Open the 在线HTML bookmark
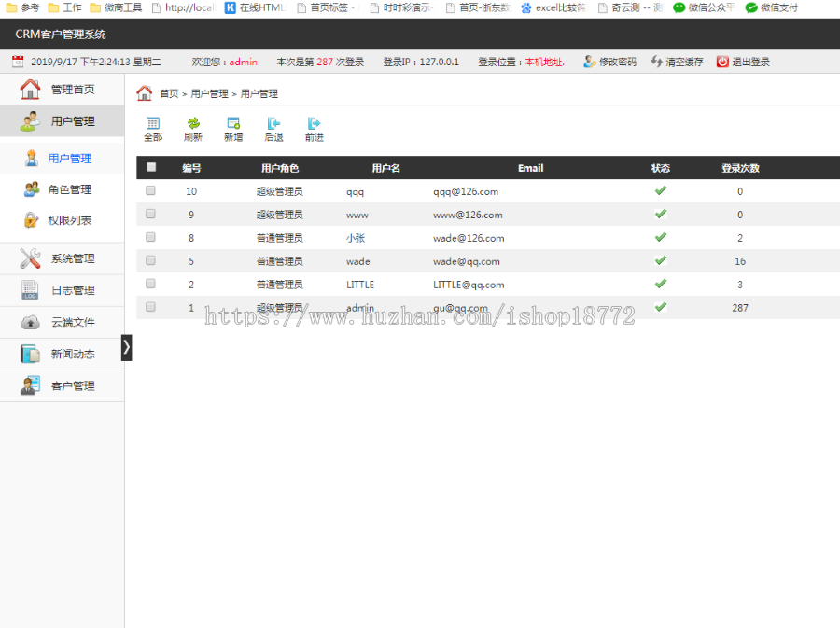This screenshot has width=840, height=628. click(x=256, y=7)
